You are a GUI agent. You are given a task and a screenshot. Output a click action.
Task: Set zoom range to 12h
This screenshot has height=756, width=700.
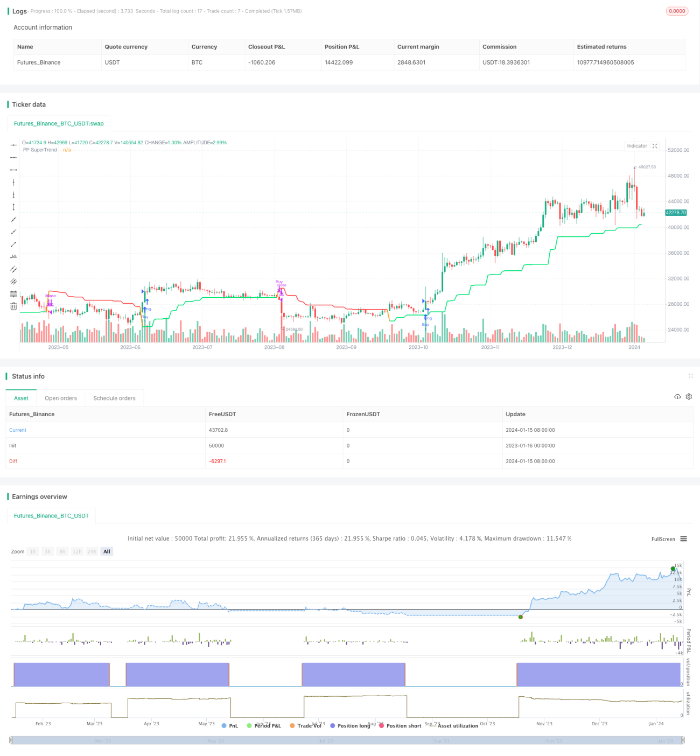pos(77,551)
